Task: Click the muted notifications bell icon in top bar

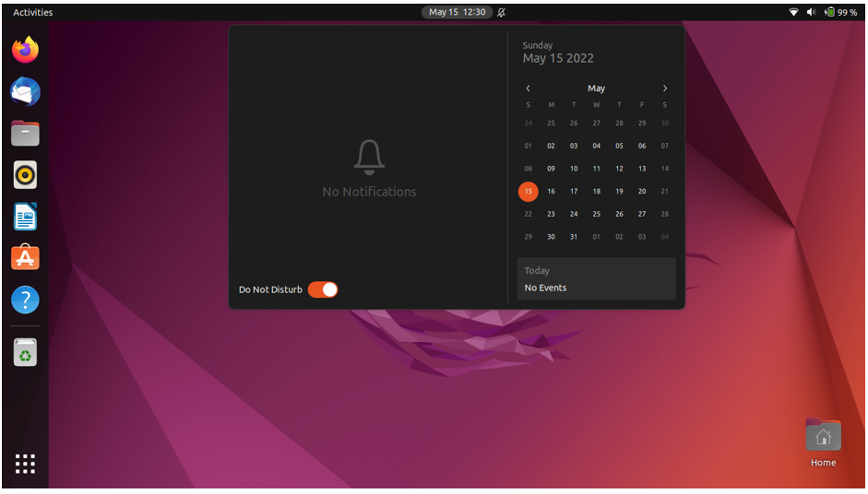Action: 501,12
